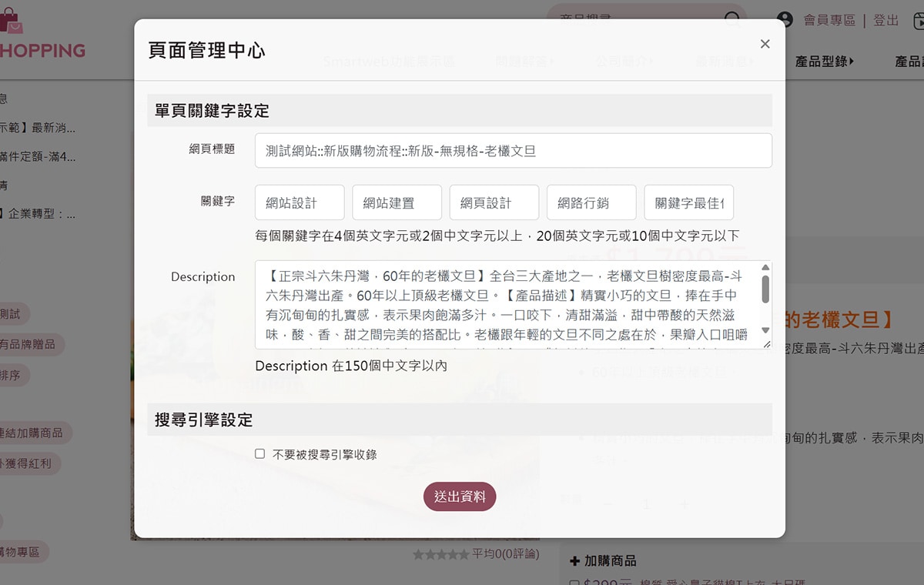Click the search magnifier icon
924x585 pixels.
[732, 20]
